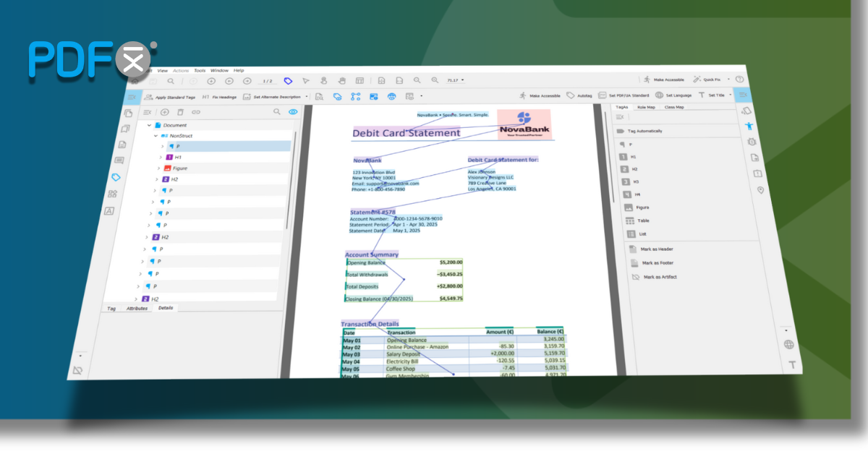
Task: Click the Home icon in top toolbar
Action: [x=135, y=80]
